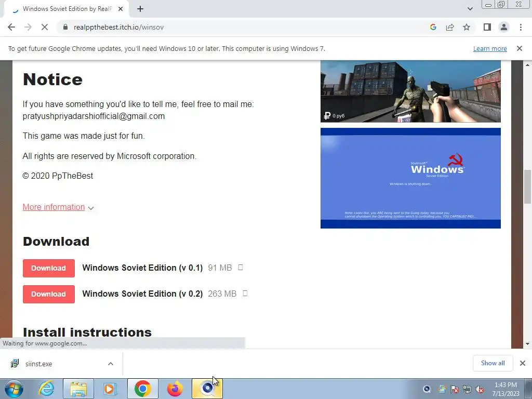Open the tab search dropdown
This screenshot has height=399, width=532.
tap(470, 9)
